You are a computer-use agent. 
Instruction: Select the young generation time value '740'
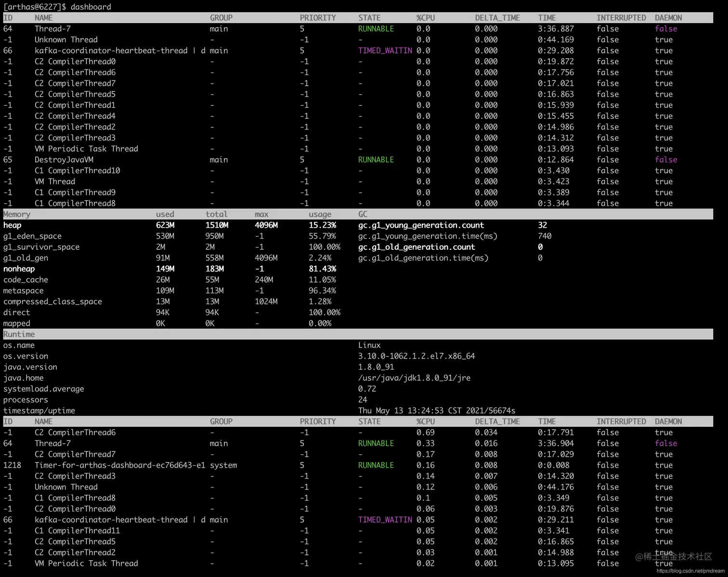(545, 236)
